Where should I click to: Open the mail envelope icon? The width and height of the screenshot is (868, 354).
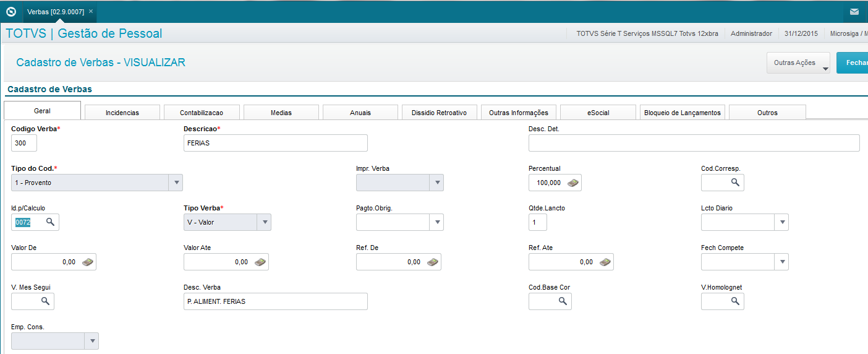[x=854, y=12]
